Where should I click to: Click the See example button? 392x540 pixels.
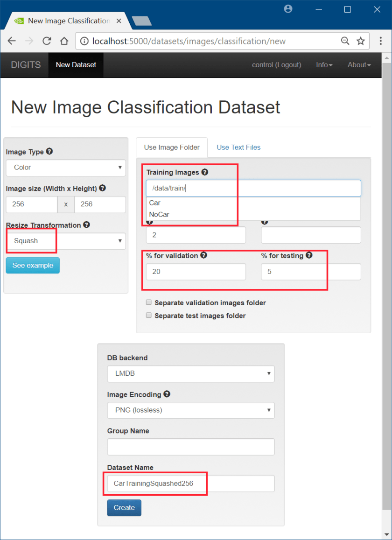(x=33, y=266)
